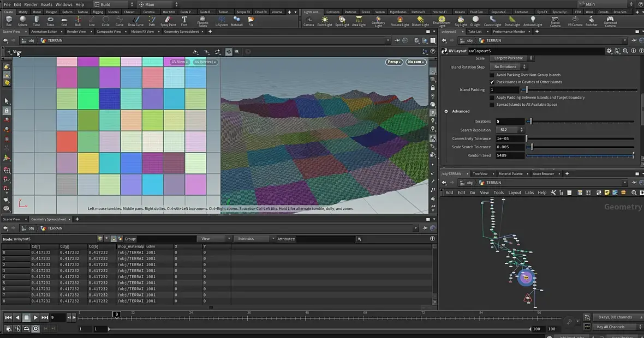Add a Point Light from shelf
The height and width of the screenshot is (338, 644).
click(325, 20)
